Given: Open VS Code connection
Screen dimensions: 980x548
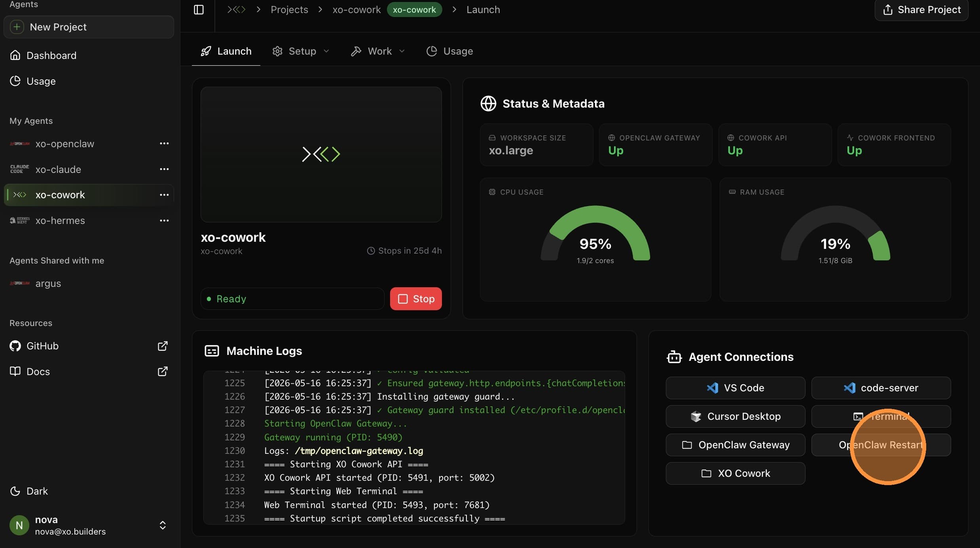Looking at the screenshot, I should 735,388.
